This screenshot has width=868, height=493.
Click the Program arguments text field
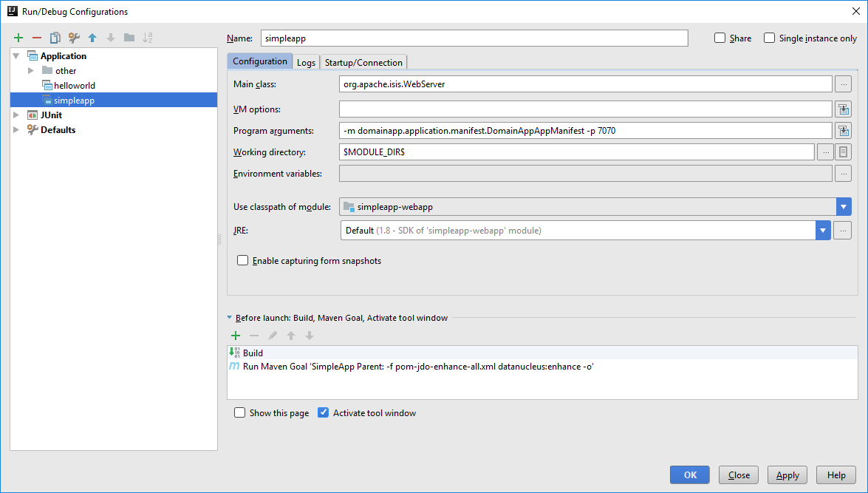(x=585, y=131)
